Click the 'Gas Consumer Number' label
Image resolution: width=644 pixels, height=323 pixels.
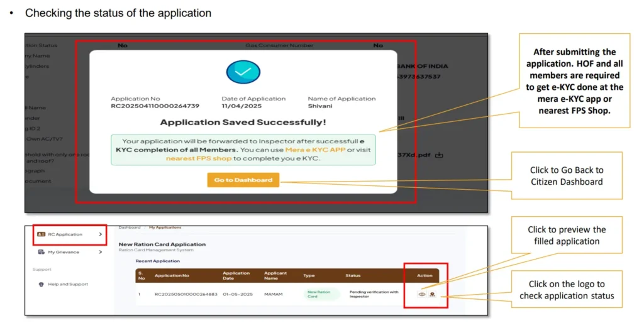279,45
